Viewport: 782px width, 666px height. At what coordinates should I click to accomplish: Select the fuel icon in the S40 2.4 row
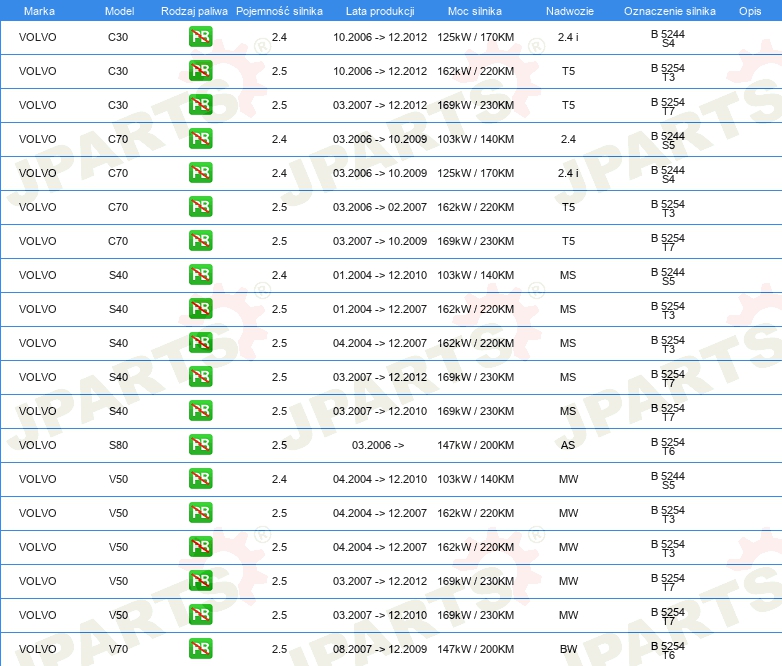tap(200, 275)
